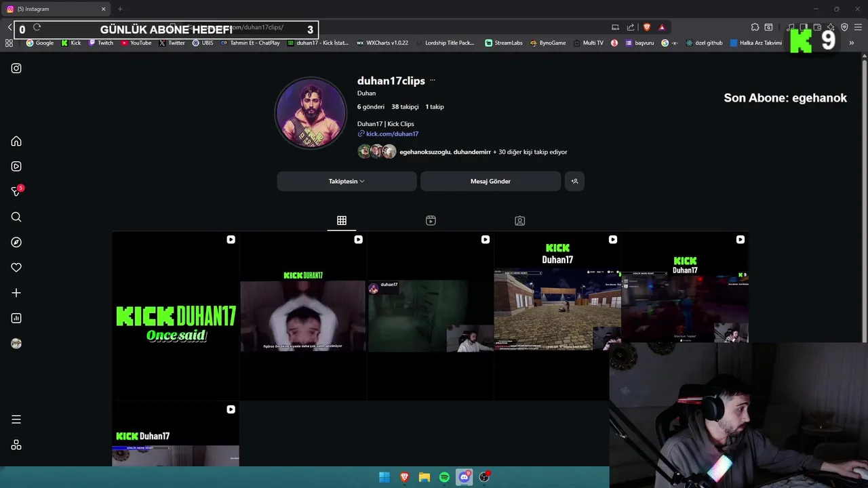The height and width of the screenshot is (488, 868).
Task: Open profile options three-dots next to duhan17clips
Action: pyautogui.click(x=433, y=81)
